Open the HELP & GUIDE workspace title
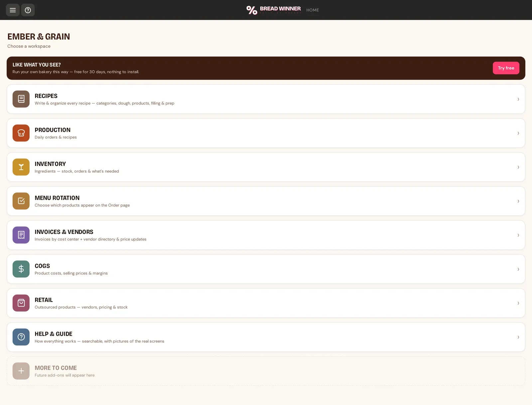532x405 pixels. pyautogui.click(x=54, y=334)
